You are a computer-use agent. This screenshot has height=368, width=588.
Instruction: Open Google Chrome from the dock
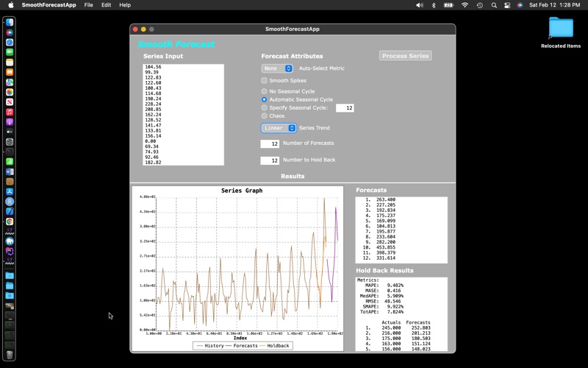[10, 222]
